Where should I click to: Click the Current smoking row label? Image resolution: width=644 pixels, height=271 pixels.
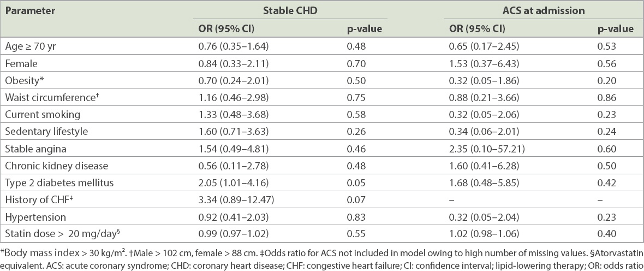point(43,115)
